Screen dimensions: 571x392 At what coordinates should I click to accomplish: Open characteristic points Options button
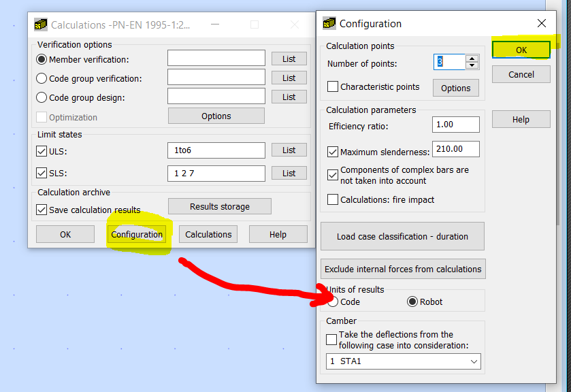455,88
